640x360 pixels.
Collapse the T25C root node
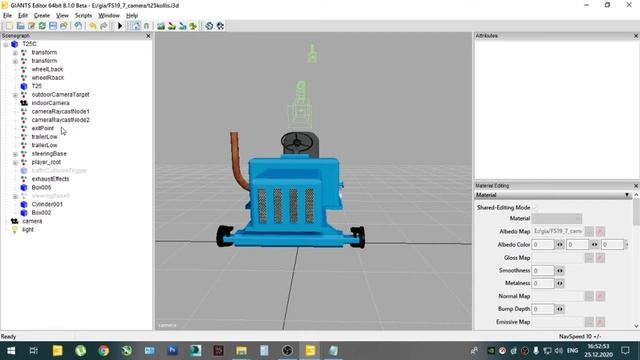click(x=6, y=44)
